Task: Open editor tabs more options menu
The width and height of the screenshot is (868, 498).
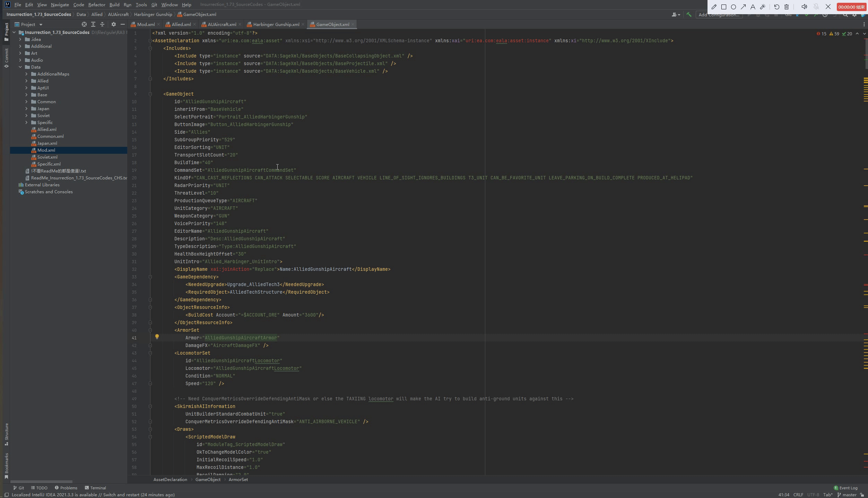Action: point(864,24)
